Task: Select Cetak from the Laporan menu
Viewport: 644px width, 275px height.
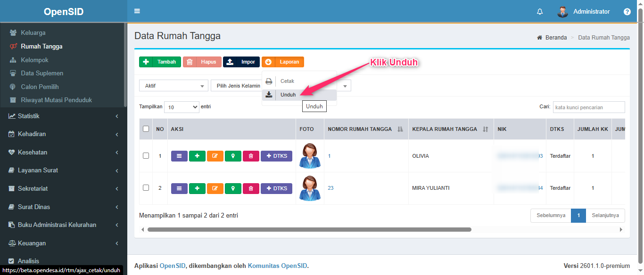Action: tap(287, 81)
